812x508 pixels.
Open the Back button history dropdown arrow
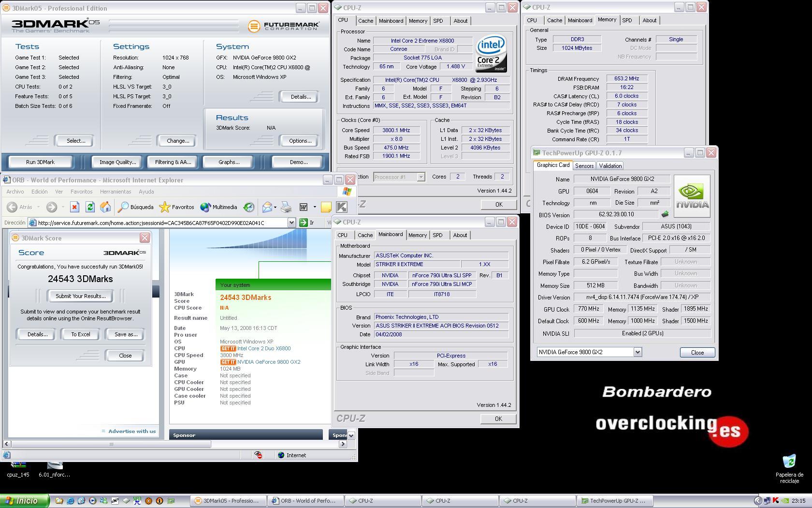point(38,207)
